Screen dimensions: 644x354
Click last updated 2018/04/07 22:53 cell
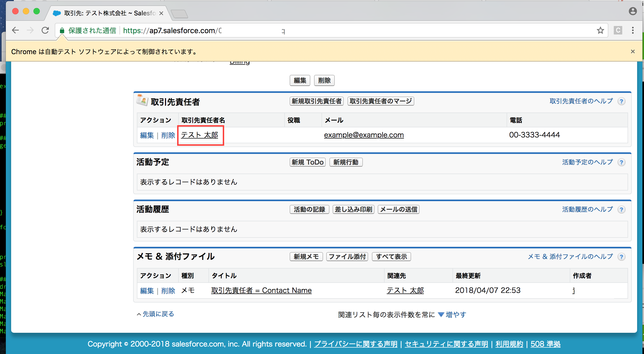(x=488, y=290)
